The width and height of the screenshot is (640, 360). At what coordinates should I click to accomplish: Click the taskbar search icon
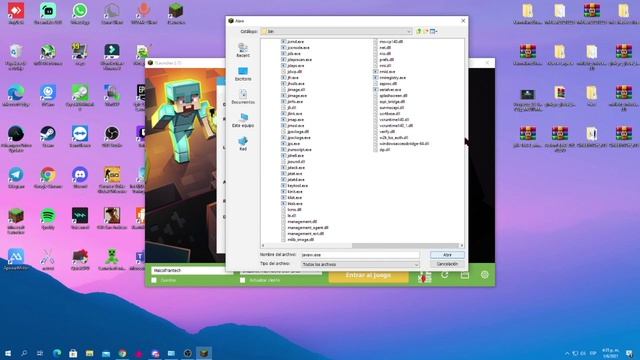(24, 353)
